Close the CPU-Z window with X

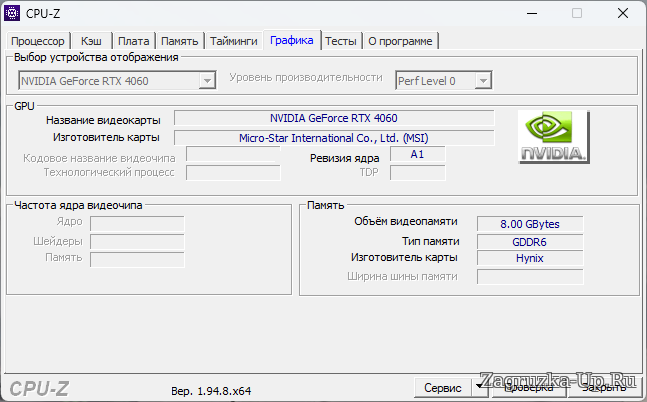622,14
